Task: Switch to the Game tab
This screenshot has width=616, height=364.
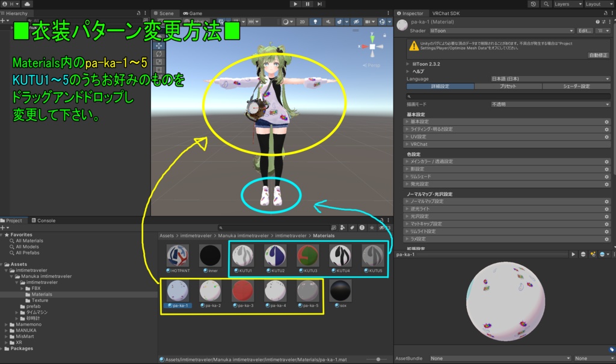Action: (192, 13)
